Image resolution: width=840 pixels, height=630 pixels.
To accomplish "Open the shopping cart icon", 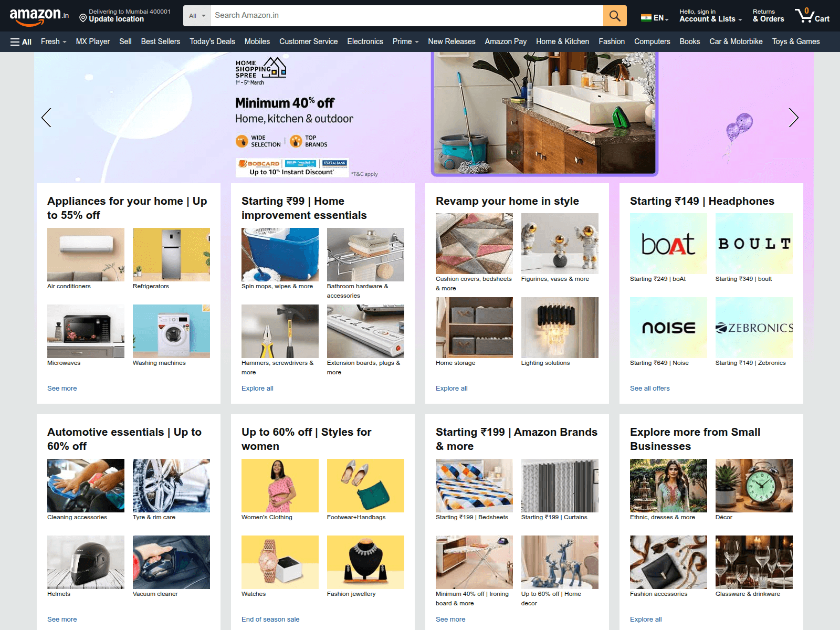I will 811,16.
